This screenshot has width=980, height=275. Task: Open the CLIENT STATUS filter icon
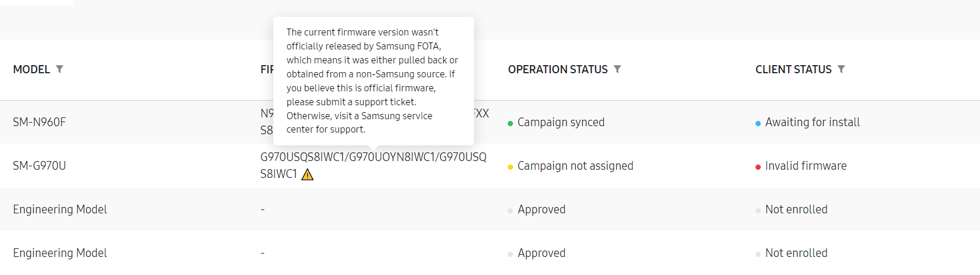pos(841,69)
